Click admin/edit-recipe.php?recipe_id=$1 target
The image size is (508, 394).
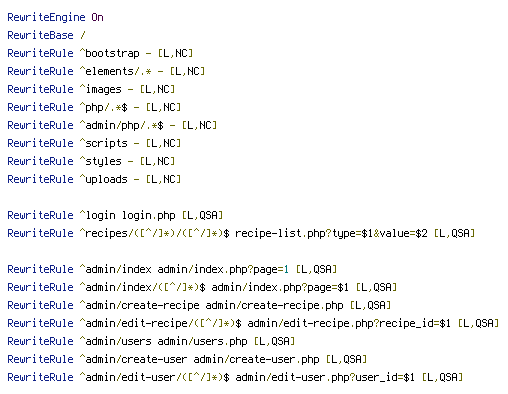point(349,323)
